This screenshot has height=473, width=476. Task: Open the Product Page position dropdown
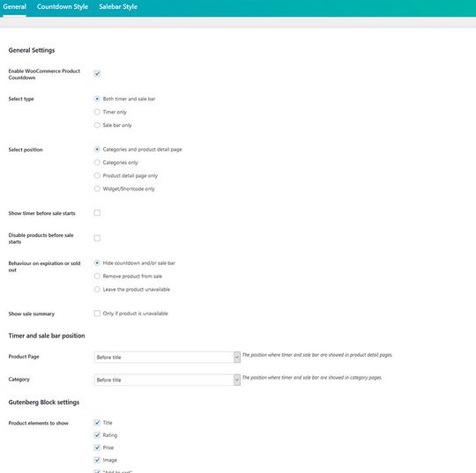coord(167,358)
